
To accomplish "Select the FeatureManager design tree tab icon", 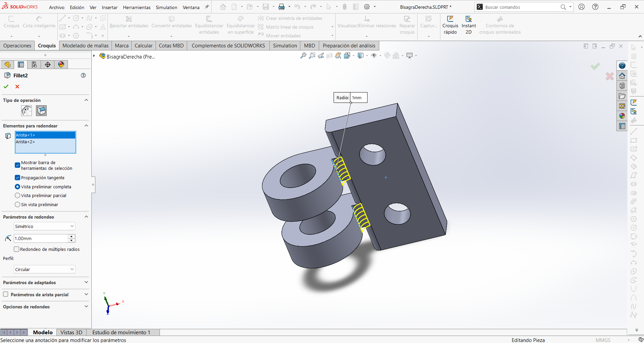I will [x=7, y=65].
